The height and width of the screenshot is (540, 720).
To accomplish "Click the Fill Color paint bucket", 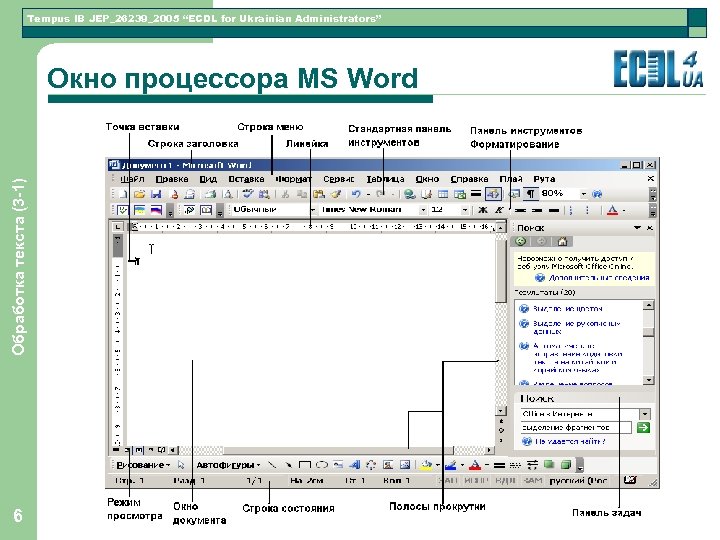I will [x=426, y=465].
